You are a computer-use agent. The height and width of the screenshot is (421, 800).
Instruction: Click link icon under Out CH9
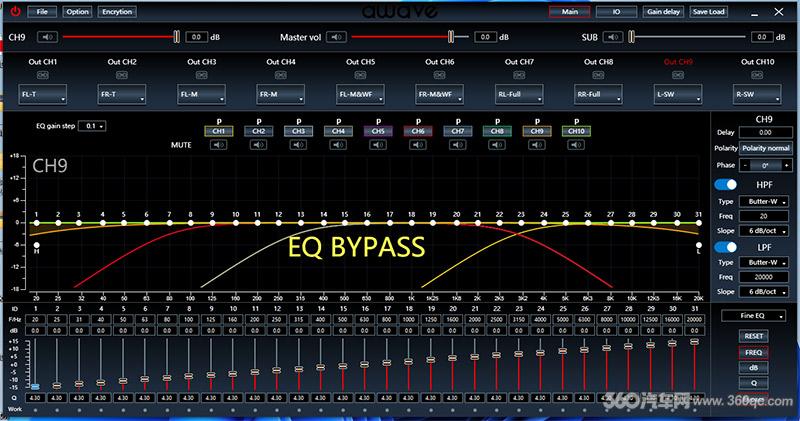click(x=678, y=75)
